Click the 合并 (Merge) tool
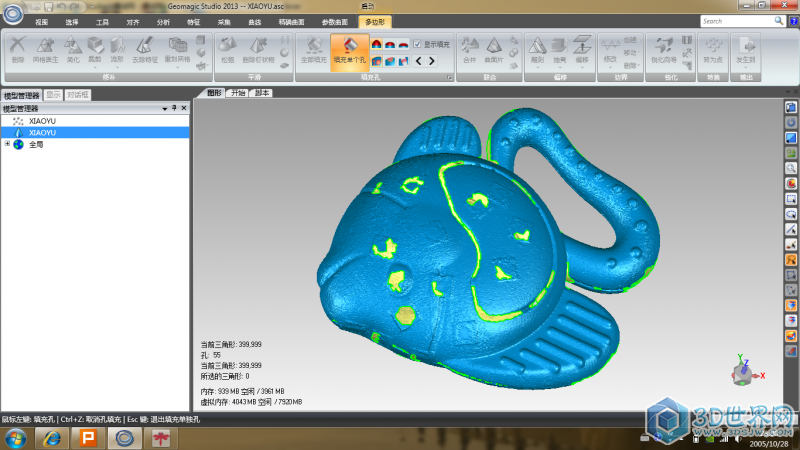Image resolution: width=800 pixels, height=450 pixels. point(469,49)
